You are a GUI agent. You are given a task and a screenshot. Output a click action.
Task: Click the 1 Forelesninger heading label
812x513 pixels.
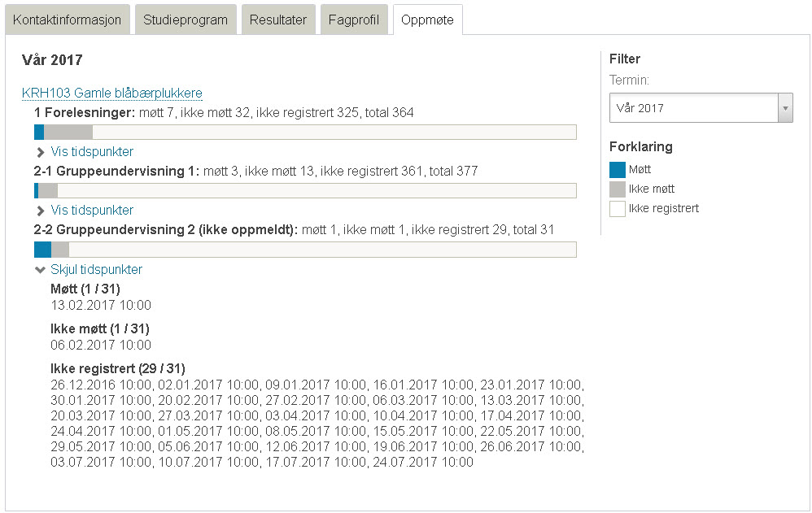click(x=85, y=113)
